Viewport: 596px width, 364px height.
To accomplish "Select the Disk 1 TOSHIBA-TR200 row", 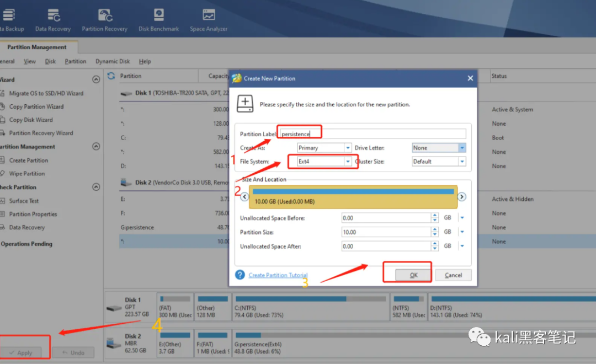I will tap(174, 93).
